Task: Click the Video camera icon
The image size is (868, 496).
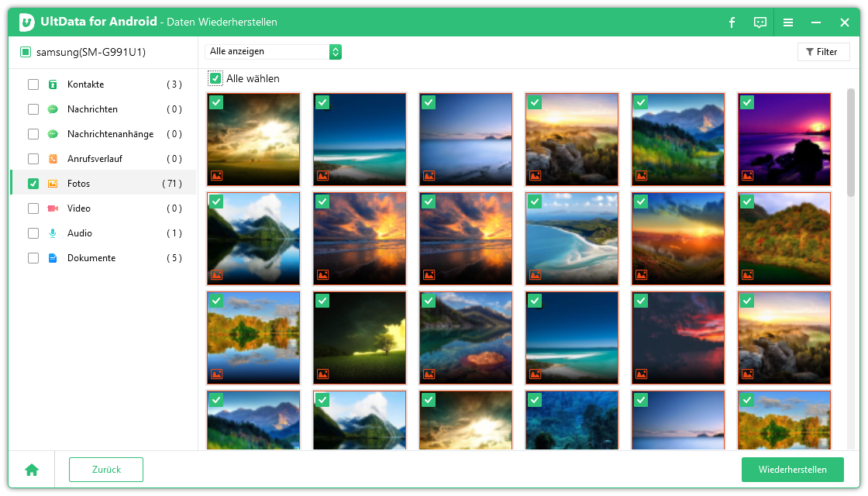Action: tap(53, 208)
